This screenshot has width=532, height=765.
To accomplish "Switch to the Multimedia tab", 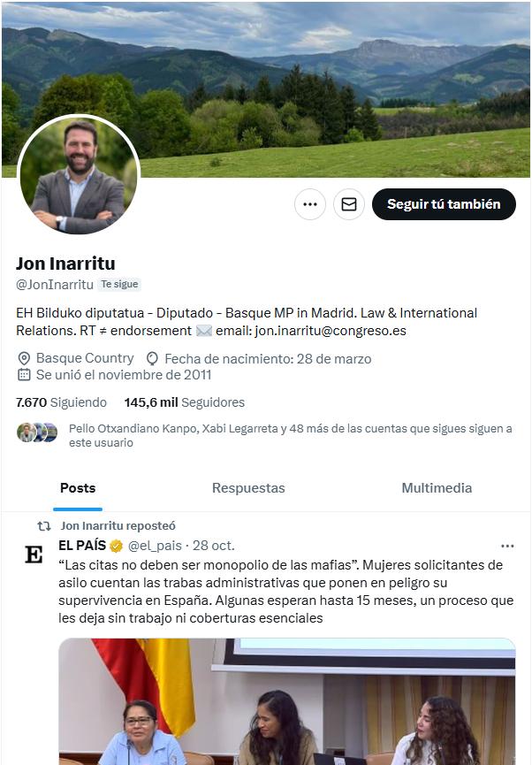I will pos(437,488).
